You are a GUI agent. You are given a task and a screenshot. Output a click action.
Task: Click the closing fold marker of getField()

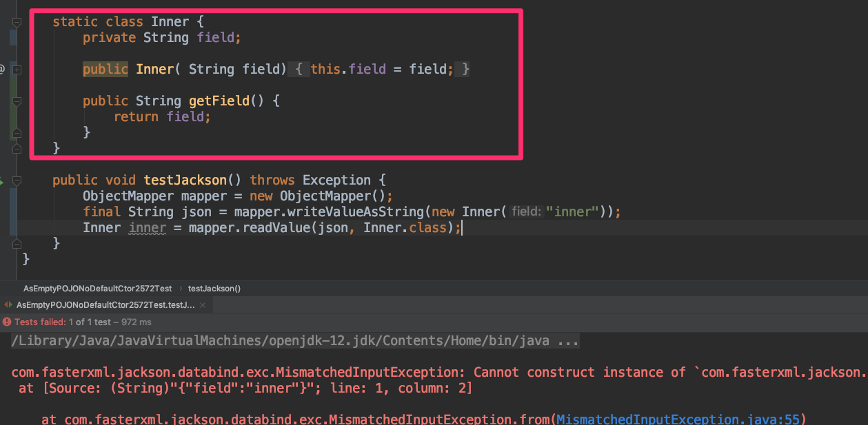[17, 132]
